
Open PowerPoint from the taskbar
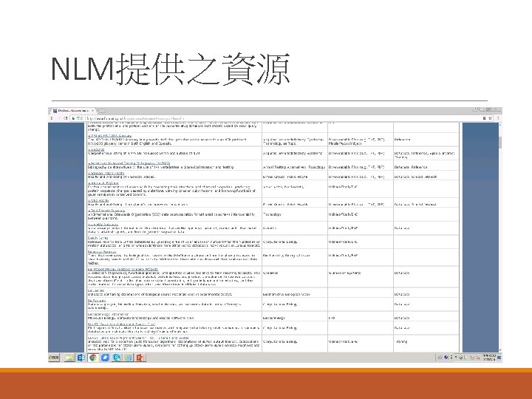coord(140,358)
